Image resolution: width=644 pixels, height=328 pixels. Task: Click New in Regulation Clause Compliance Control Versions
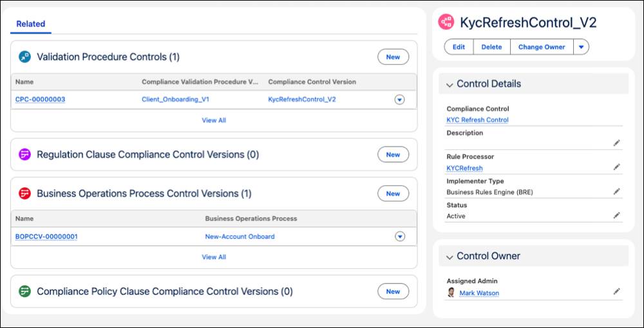[x=393, y=154]
